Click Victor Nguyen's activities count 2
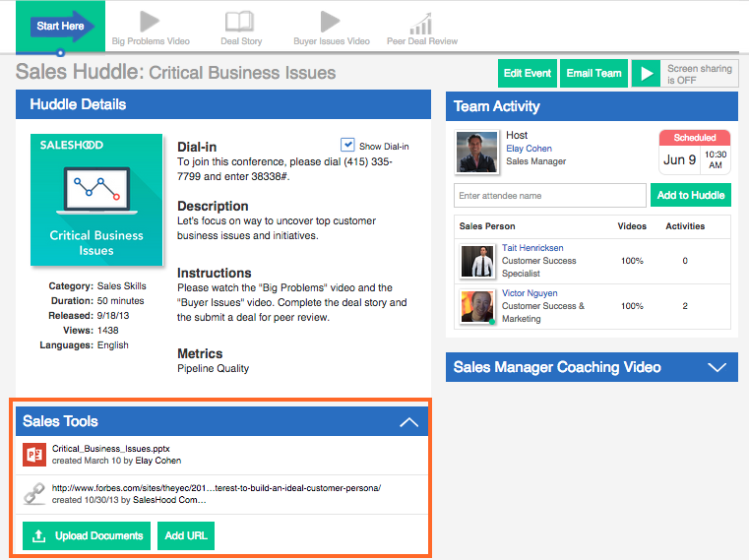 [684, 306]
